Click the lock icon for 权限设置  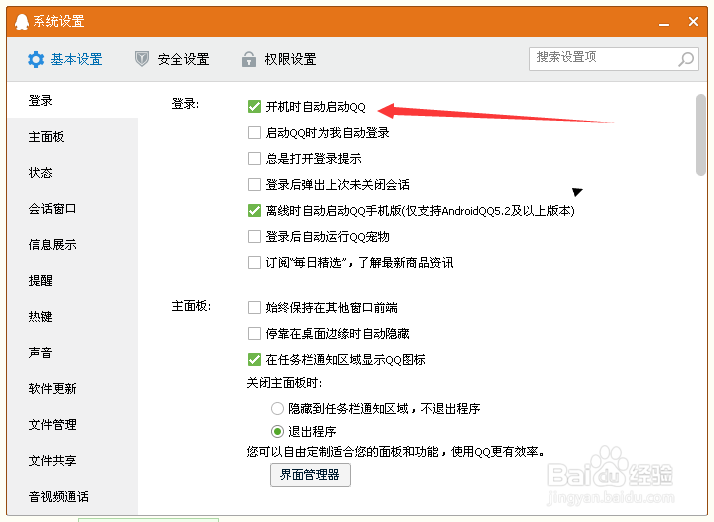tap(249, 59)
